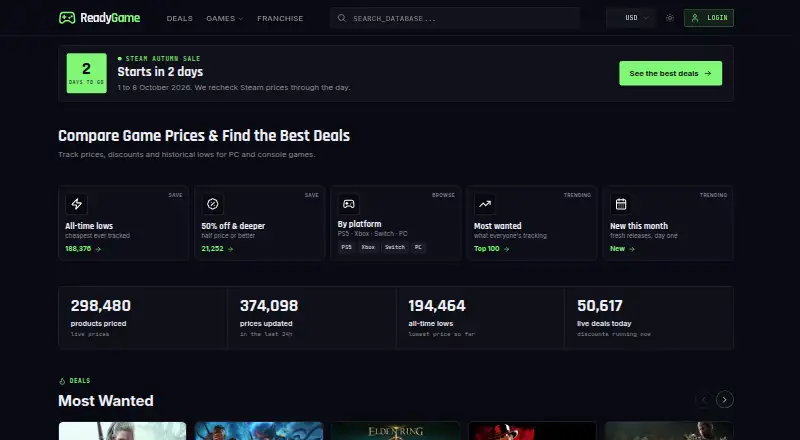The width and height of the screenshot is (800, 440).
Task: Click the 50% off & deeper card title
Action: point(233,226)
